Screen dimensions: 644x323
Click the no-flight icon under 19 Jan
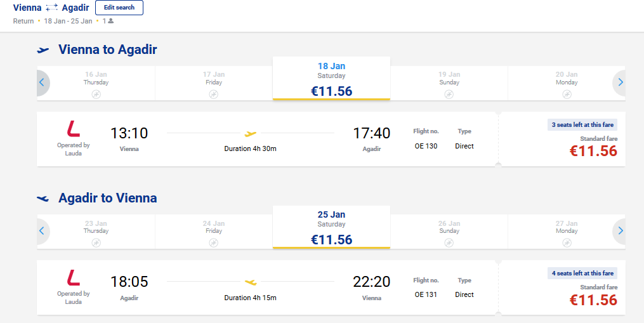pyautogui.click(x=449, y=95)
